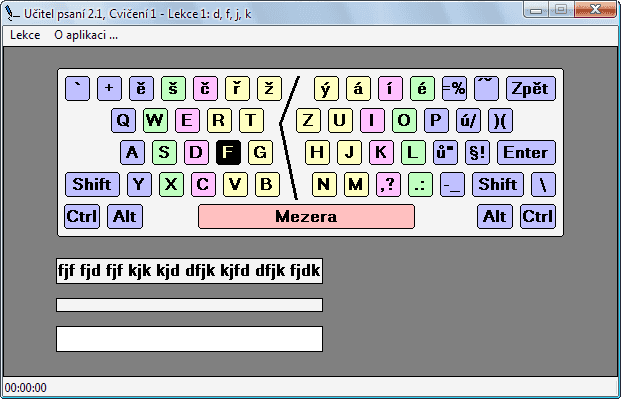Click the )( key

click(x=501, y=120)
